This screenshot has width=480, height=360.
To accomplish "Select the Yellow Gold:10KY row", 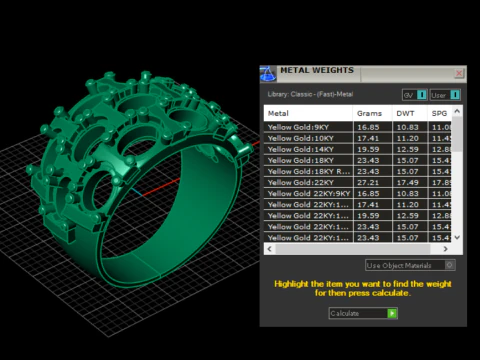I will click(x=358, y=138).
